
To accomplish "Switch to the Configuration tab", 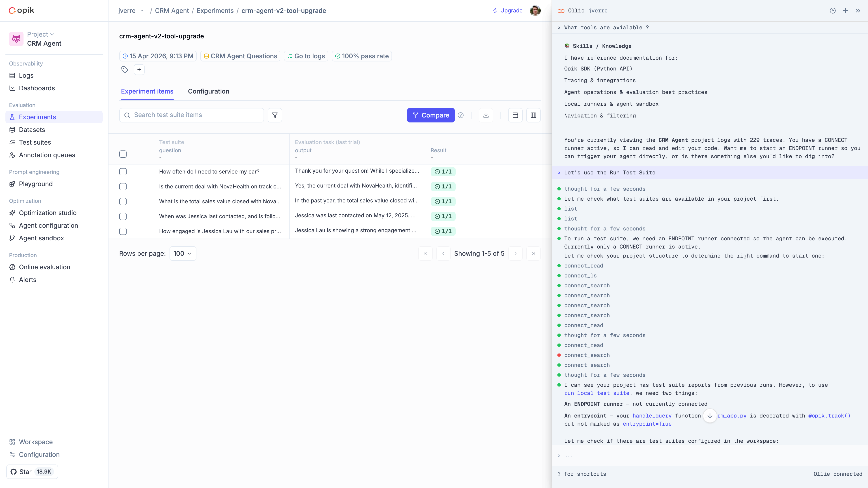I will (208, 91).
